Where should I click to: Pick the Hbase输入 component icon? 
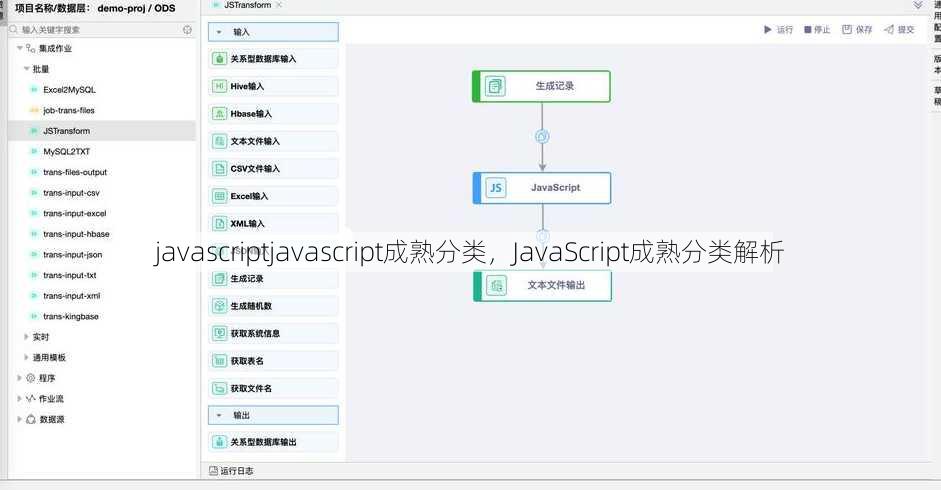coord(220,113)
